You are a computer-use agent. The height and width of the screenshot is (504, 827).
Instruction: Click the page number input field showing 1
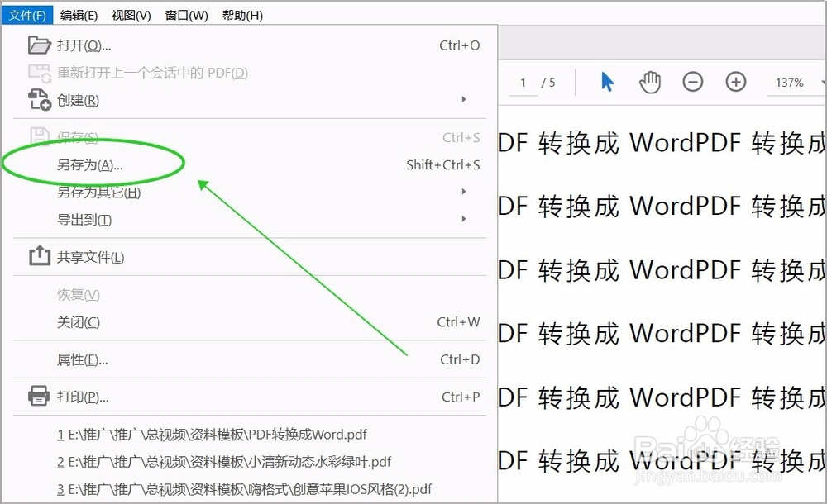pyautogui.click(x=523, y=82)
